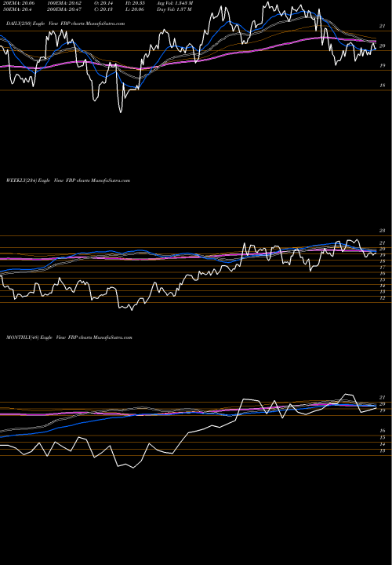Select the low price 'L:' value
Image resolution: width=392 pixels, height=565 pixels.
[x=136, y=9]
